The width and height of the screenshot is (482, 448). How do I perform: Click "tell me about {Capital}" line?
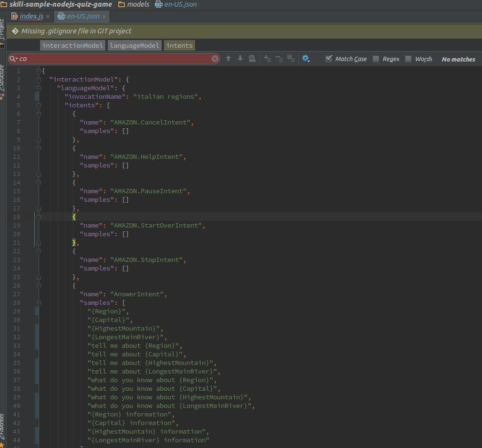pos(135,354)
